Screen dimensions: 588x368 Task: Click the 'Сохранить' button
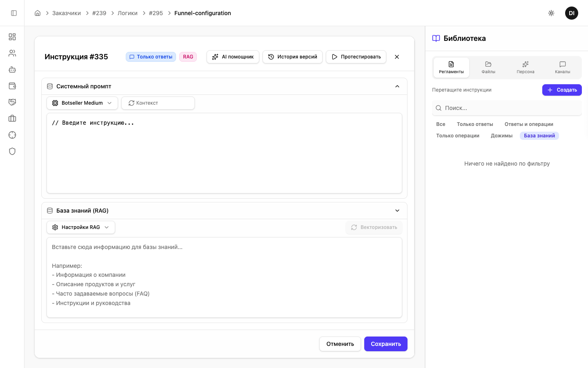click(x=385, y=344)
